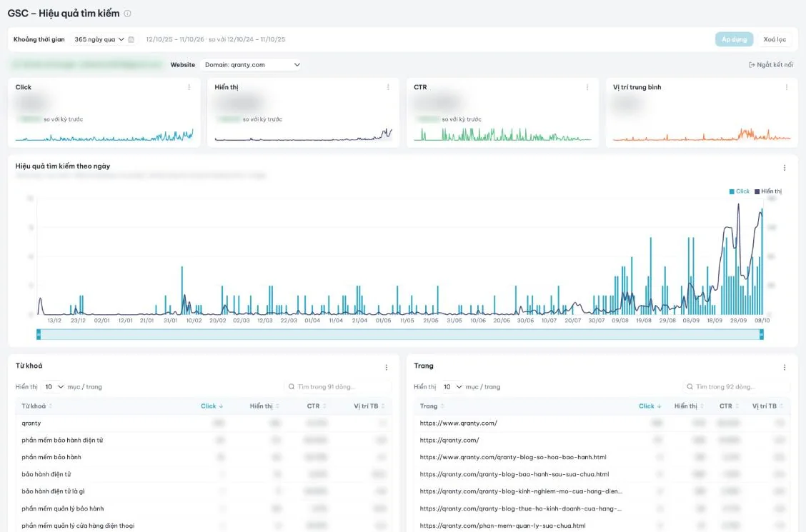Select page row https://qranty.com/

point(602,440)
